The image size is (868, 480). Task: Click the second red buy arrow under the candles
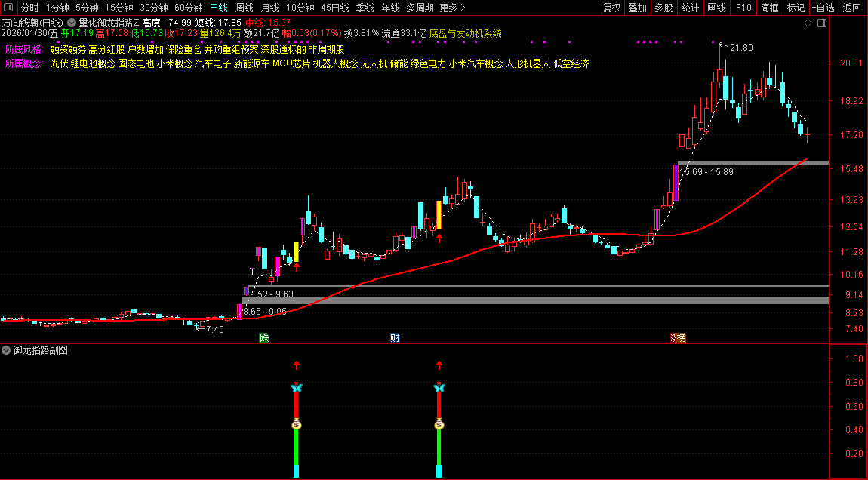tap(439, 238)
